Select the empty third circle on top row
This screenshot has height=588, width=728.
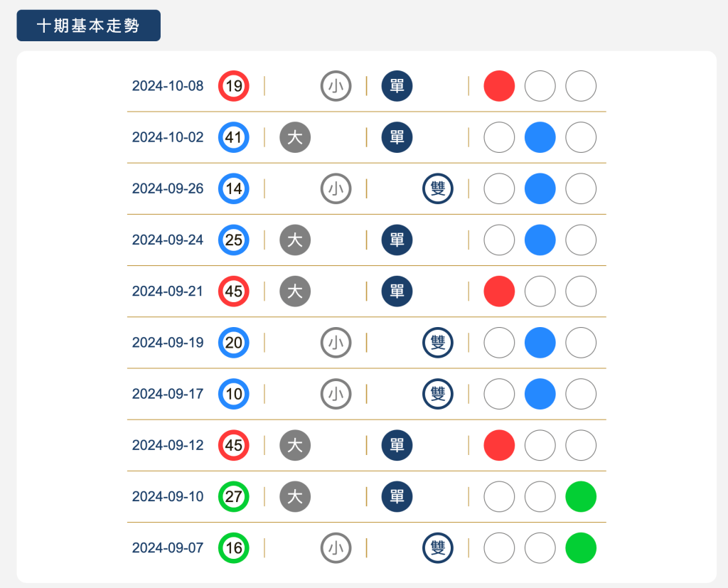(580, 86)
